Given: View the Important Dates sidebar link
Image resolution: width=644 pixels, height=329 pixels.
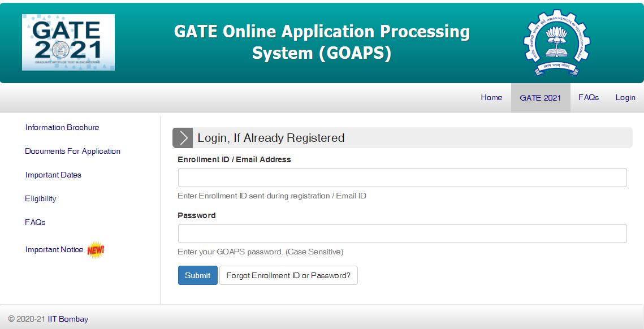Looking at the screenshot, I should [x=53, y=175].
